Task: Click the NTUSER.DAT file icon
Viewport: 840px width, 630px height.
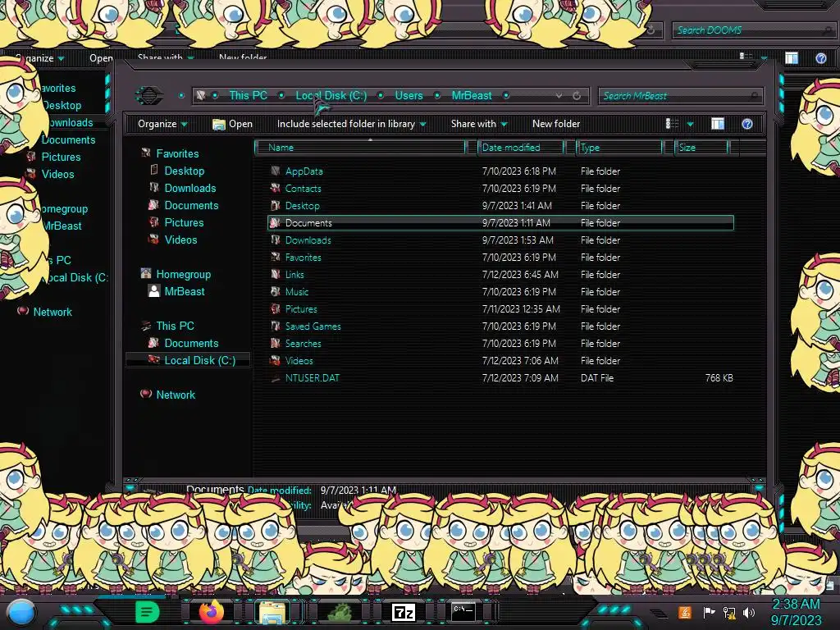Action: click(x=276, y=378)
